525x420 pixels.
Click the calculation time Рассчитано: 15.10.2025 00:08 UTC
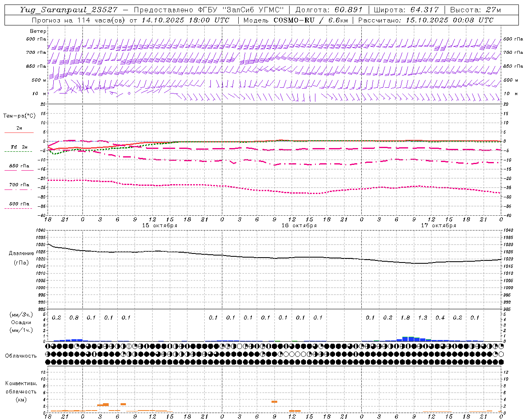[426, 20]
